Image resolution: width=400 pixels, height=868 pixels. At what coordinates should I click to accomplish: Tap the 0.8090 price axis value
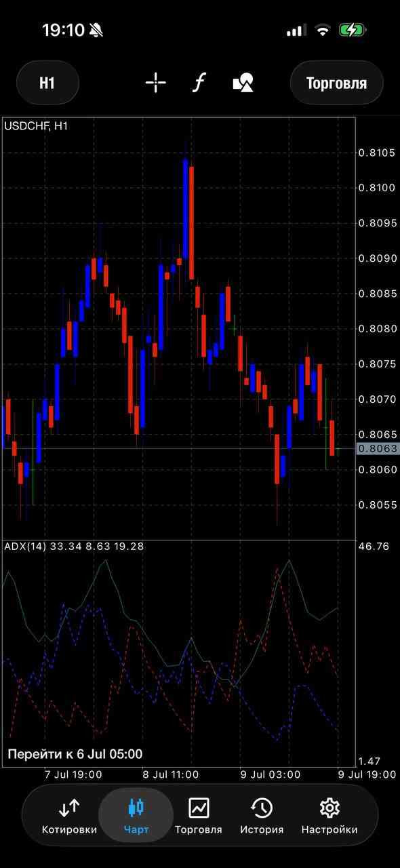coord(376,258)
